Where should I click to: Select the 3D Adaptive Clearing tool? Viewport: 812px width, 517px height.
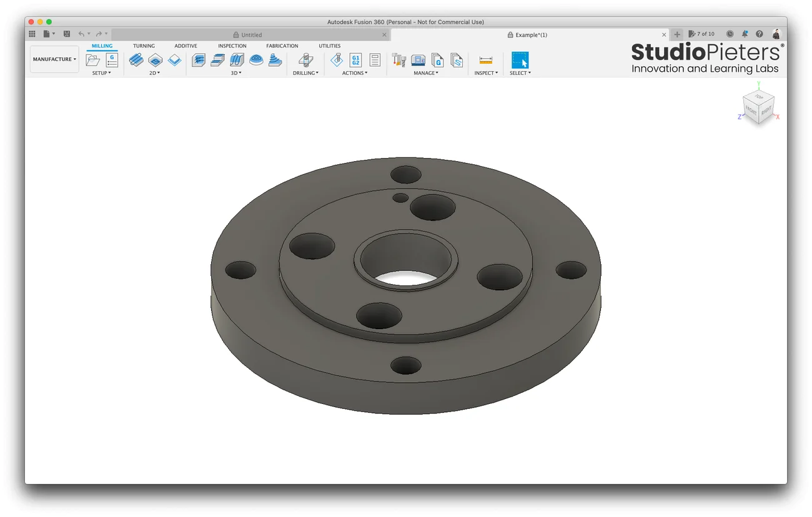coord(199,60)
